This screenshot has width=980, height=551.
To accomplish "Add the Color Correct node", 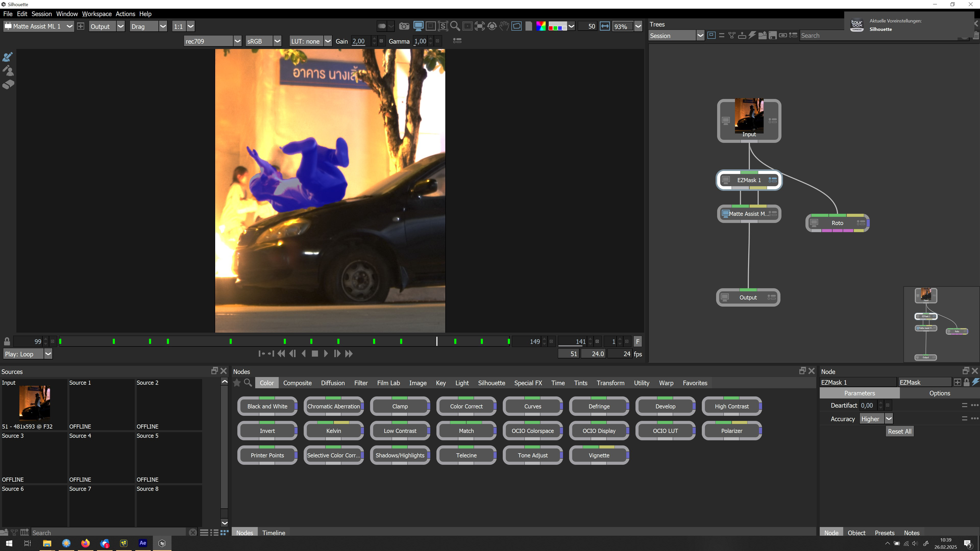I will (x=466, y=406).
